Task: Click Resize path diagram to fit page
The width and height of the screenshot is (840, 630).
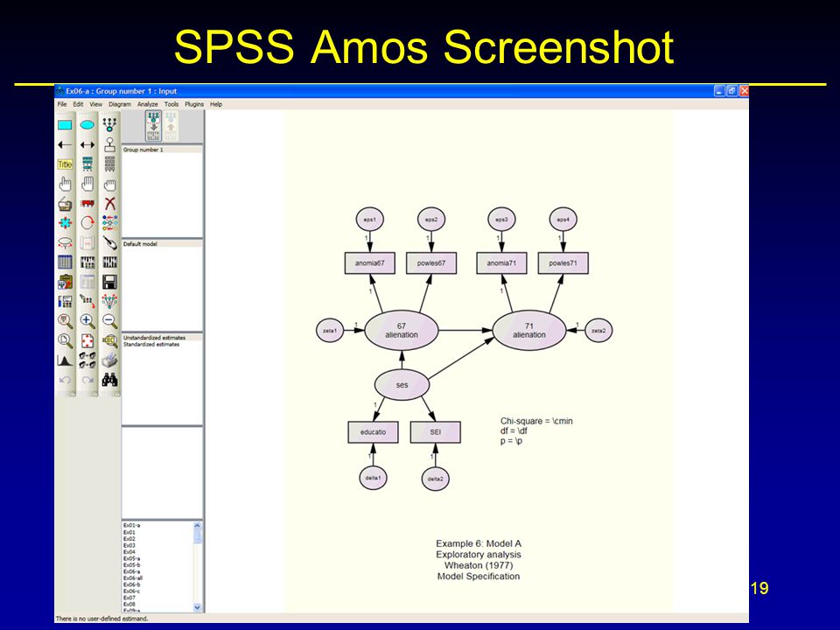Action: (87, 340)
